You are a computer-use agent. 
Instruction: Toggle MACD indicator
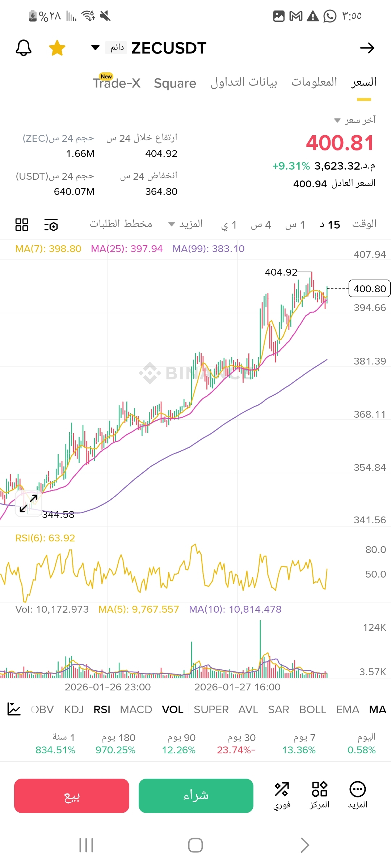[136, 710]
